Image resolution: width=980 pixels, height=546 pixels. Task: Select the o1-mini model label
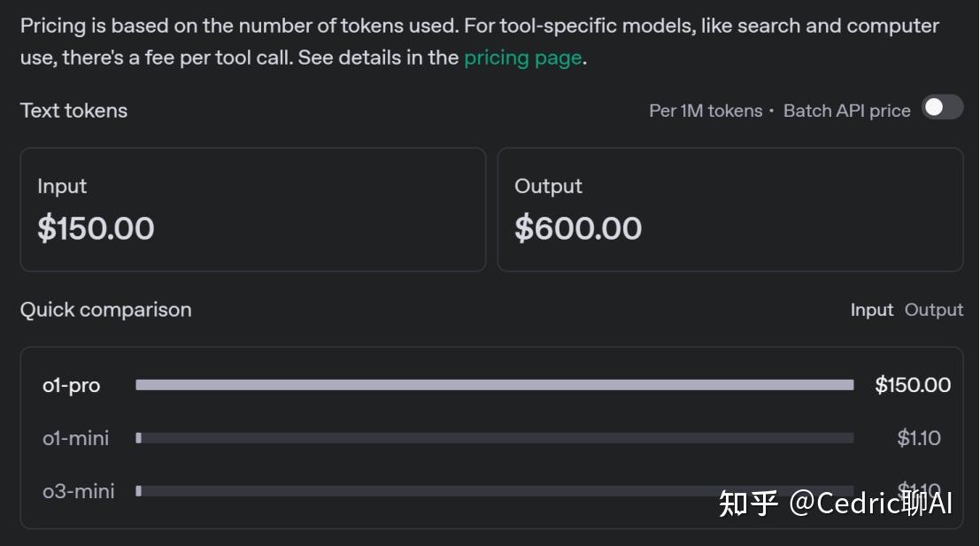[76, 437]
